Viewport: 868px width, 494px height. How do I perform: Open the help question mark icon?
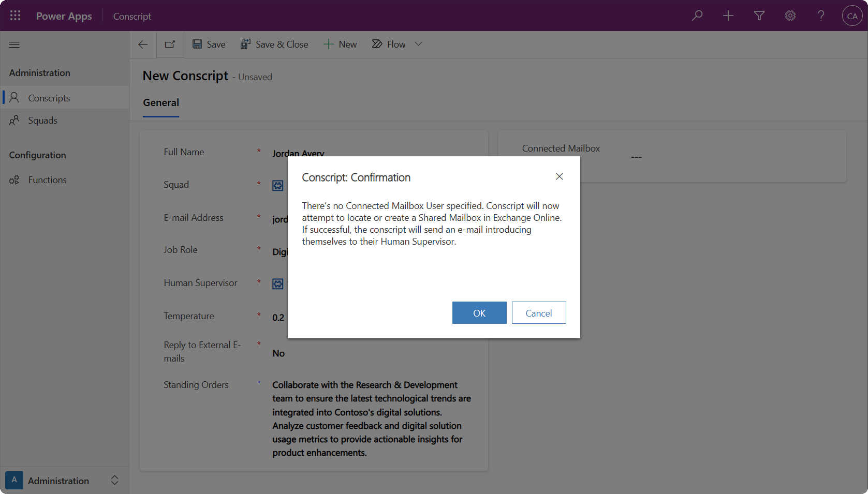click(x=821, y=16)
